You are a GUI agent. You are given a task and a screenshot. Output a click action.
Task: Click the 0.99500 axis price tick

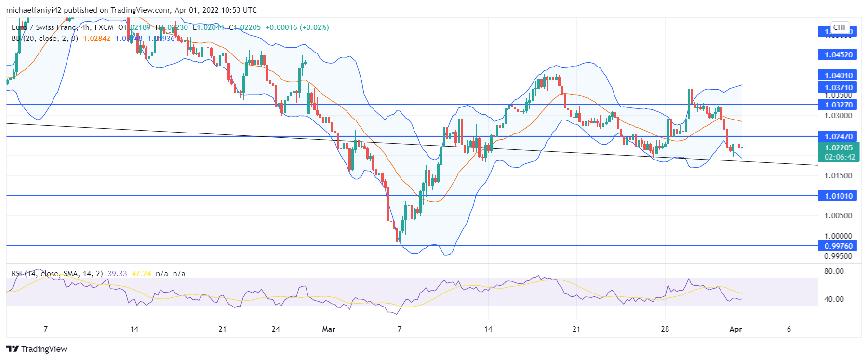838,256
